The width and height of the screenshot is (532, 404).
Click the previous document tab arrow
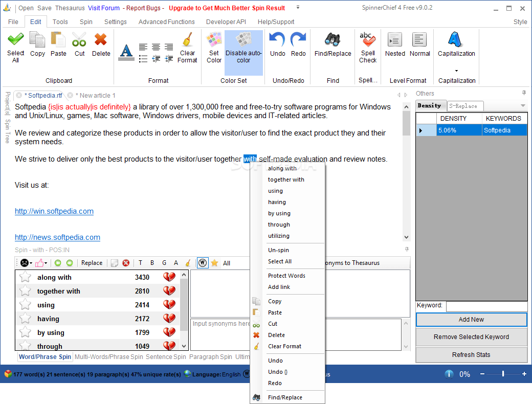tap(399, 95)
